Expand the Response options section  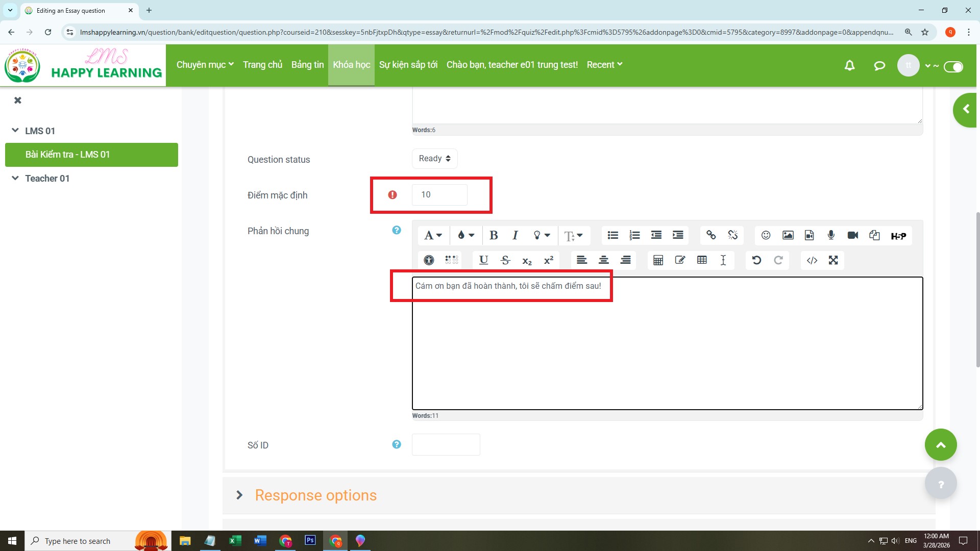click(x=315, y=495)
